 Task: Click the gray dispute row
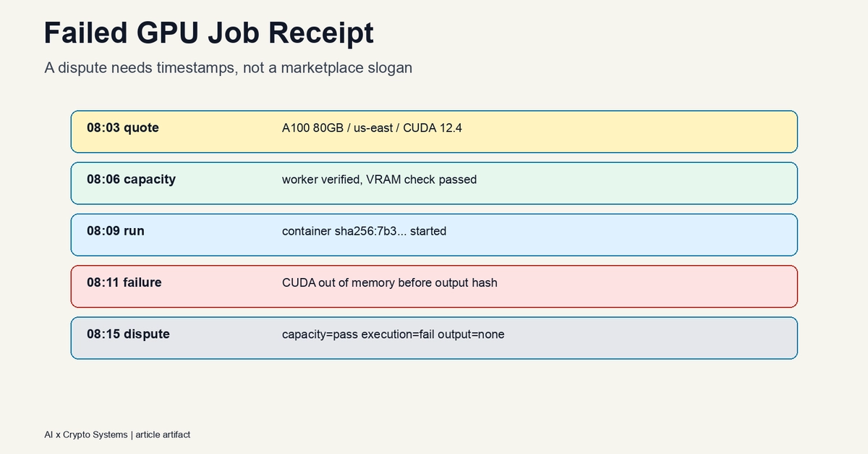[x=434, y=338]
